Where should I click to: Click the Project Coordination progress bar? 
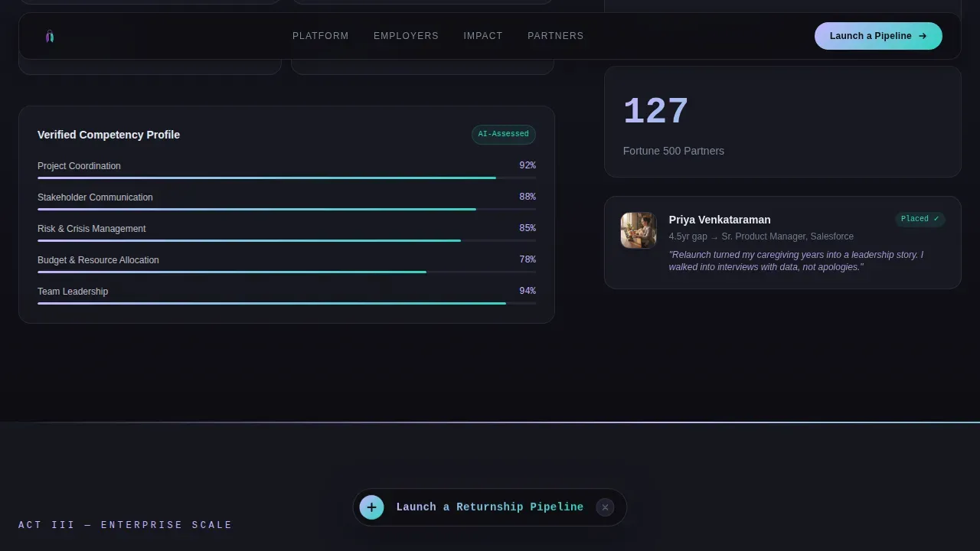pyautogui.click(x=286, y=178)
